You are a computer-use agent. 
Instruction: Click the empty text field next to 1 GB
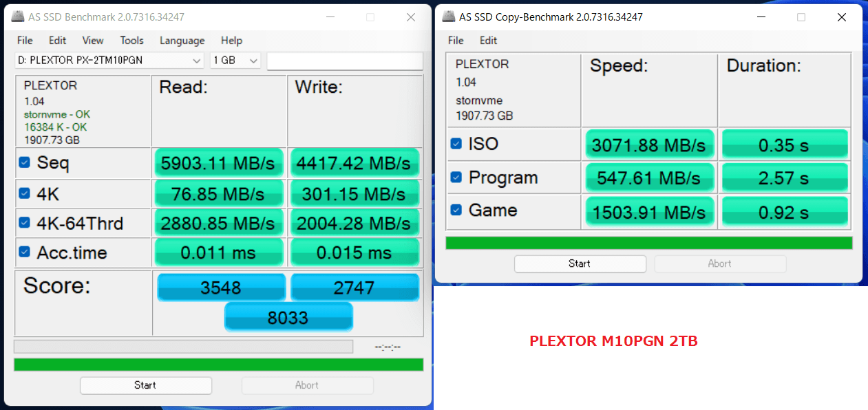pos(345,61)
